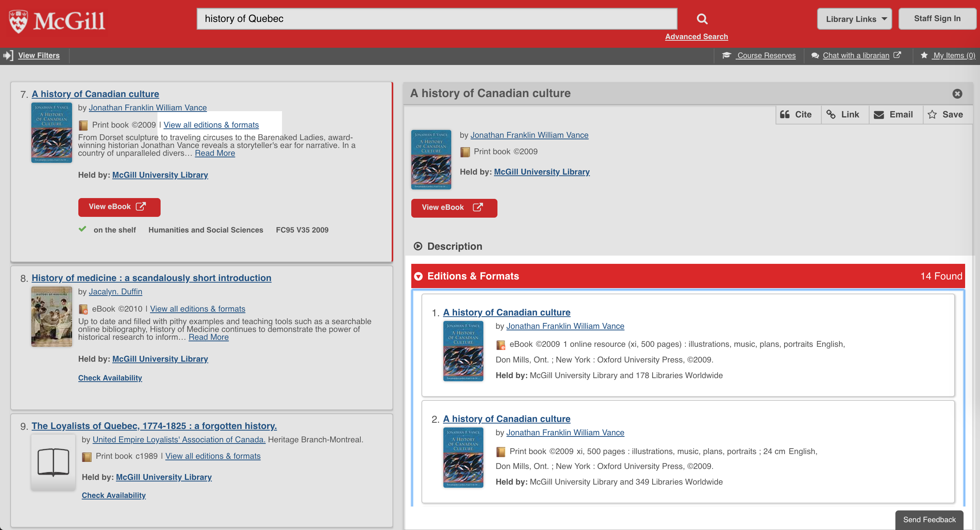
Task: Click the My Items star icon
Action: point(924,55)
